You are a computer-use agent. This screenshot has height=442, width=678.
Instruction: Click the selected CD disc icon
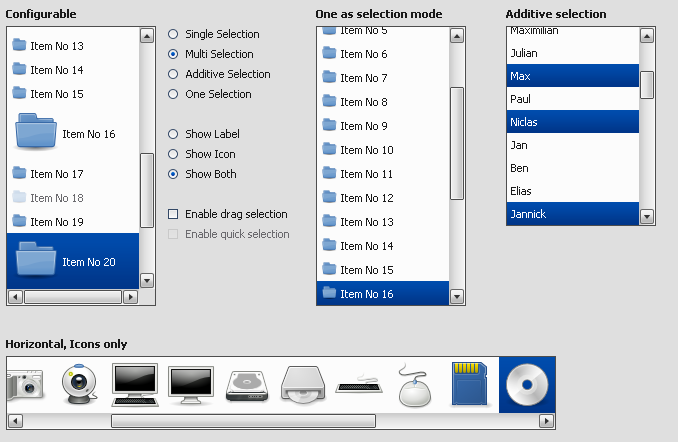pyautogui.click(x=526, y=384)
